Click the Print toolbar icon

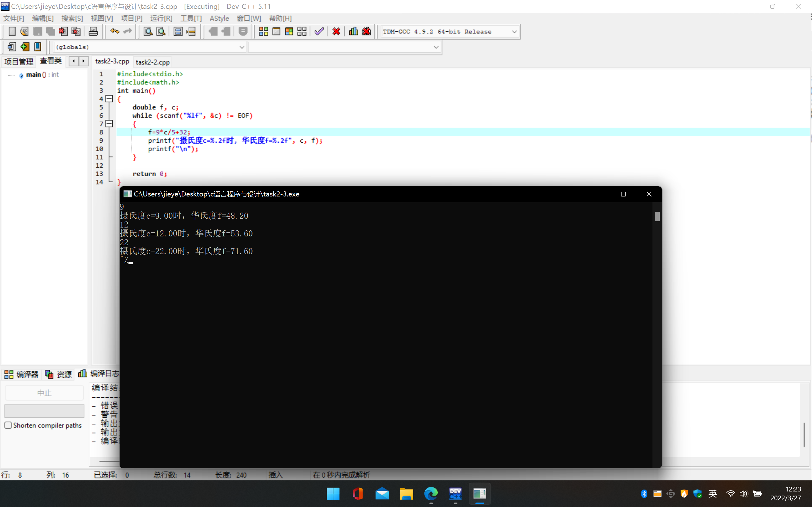pos(93,31)
